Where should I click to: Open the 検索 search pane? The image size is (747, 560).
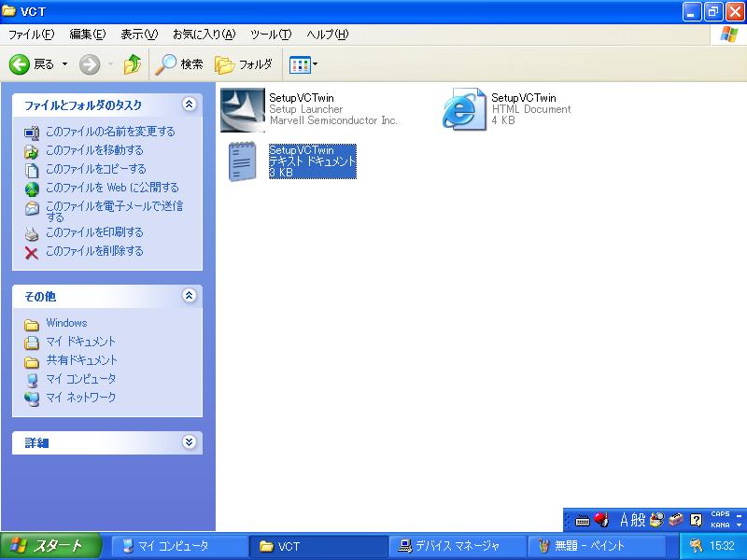[179, 64]
